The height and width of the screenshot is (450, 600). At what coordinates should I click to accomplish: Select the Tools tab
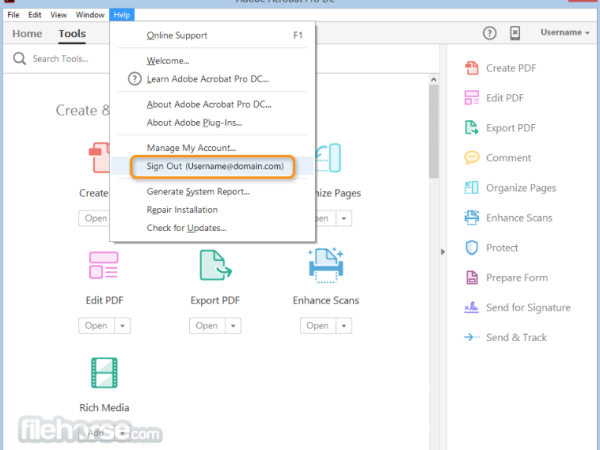pos(72,34)
